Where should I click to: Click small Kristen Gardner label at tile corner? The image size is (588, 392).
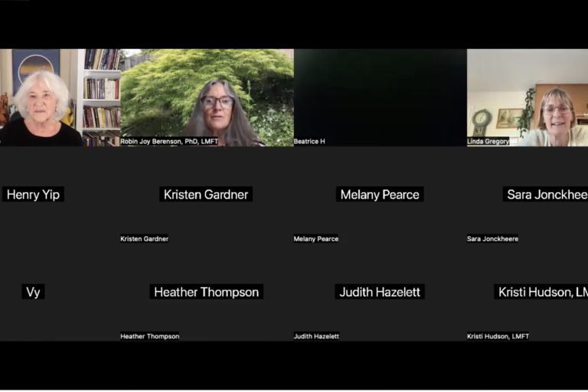[x=144, y=239]
